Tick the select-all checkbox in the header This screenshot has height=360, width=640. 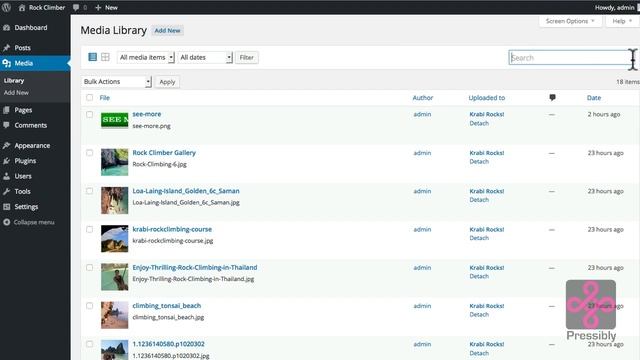click(x=89, y=98)
